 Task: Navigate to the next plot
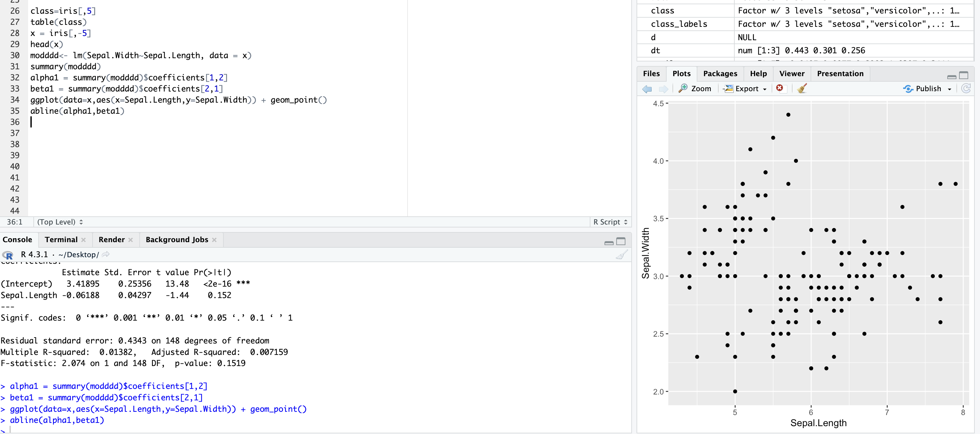pos(664,89)
